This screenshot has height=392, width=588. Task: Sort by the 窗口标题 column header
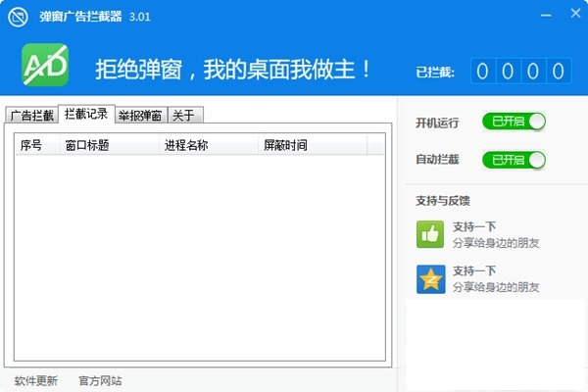point(110,145)
